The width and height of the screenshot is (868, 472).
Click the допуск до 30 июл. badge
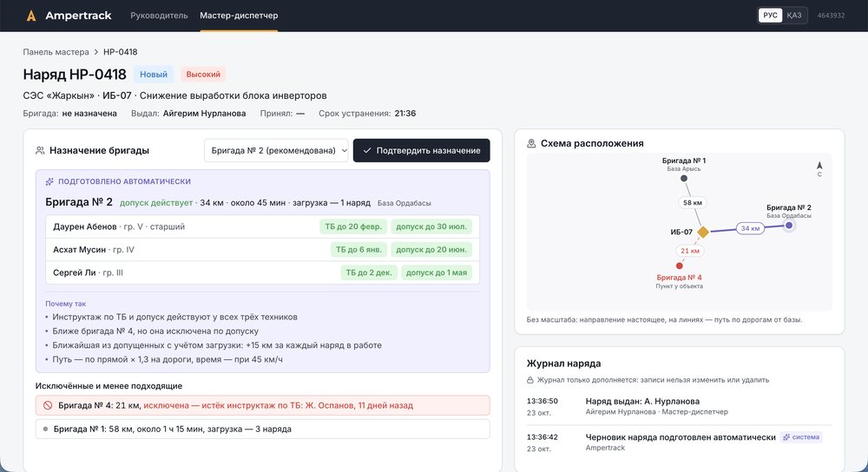(431, 226)
